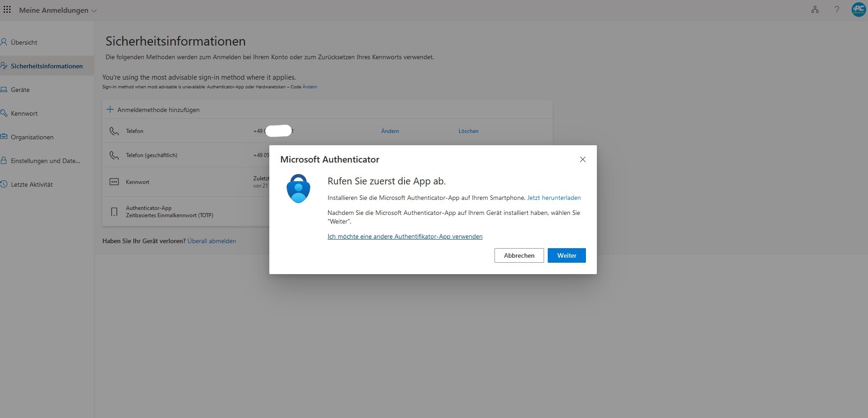Click Löschen link for Telefon
The image size is (868, 418).
tap(468, 131)
